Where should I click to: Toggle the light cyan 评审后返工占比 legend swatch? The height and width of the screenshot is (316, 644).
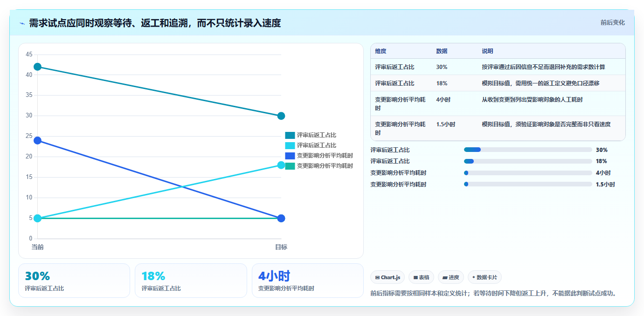pos(290,145)
